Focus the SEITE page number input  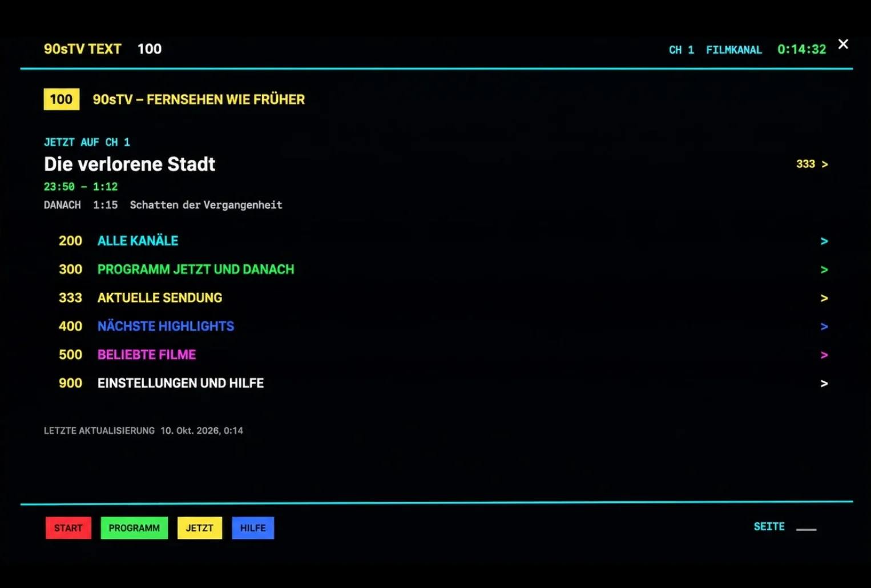point(807,527)
